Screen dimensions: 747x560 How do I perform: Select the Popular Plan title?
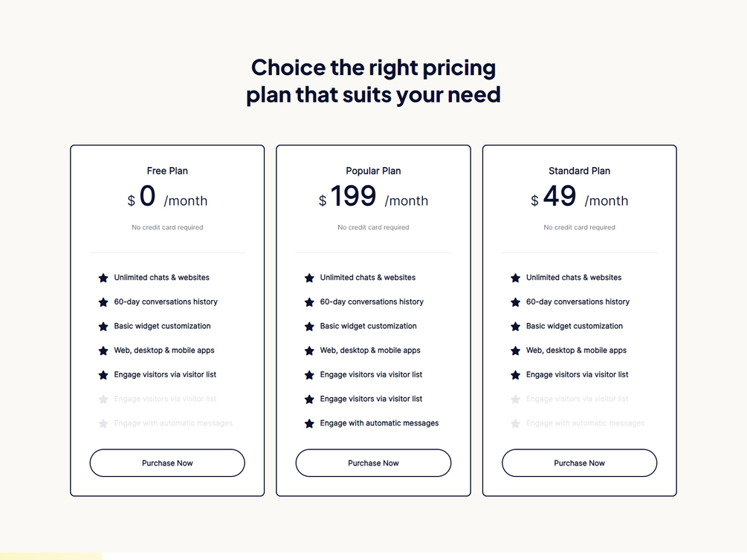pos(373,171)
